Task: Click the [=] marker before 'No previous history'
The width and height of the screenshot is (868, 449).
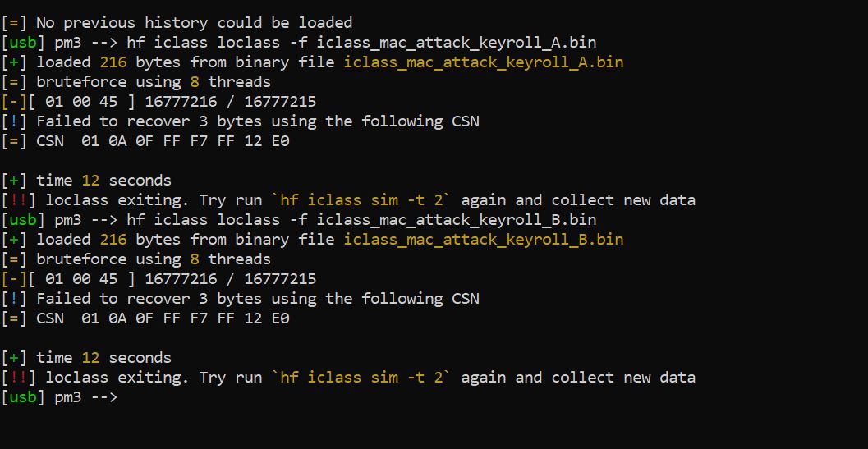Action: click(14, 23)
